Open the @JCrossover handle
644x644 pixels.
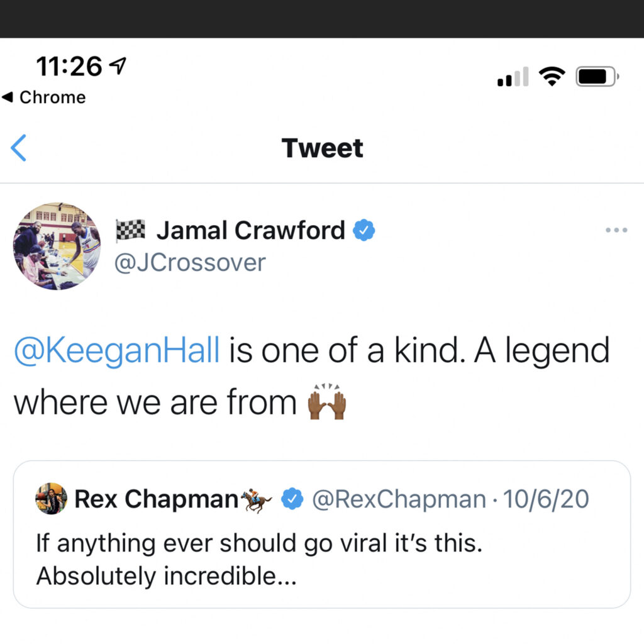189,262
